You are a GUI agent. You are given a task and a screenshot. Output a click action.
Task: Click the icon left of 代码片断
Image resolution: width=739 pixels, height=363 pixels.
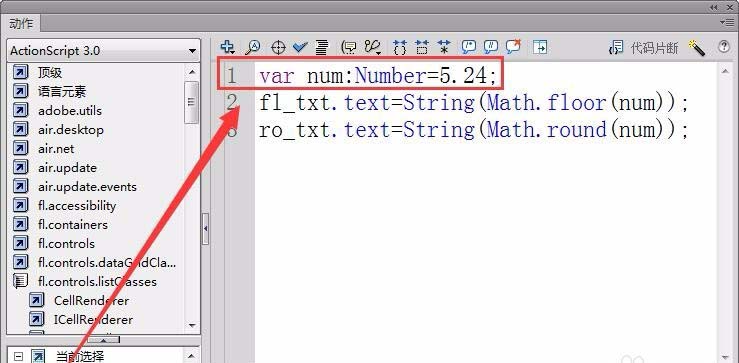(616, 47)
